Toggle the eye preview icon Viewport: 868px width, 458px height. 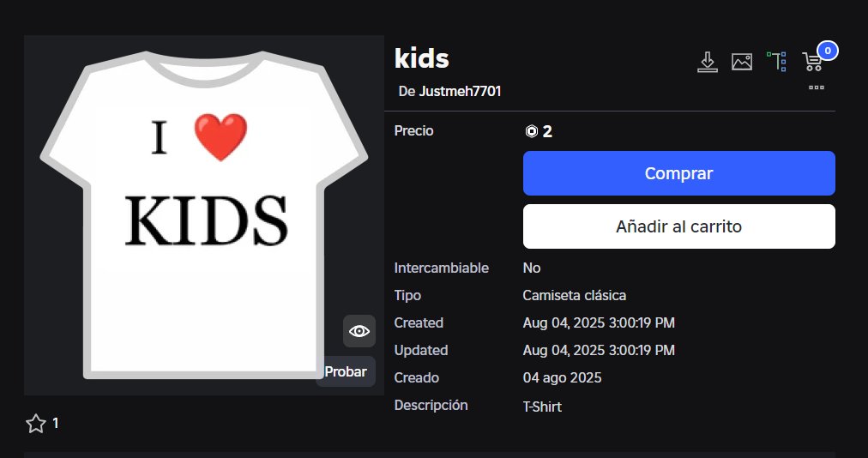pos(359,331)
